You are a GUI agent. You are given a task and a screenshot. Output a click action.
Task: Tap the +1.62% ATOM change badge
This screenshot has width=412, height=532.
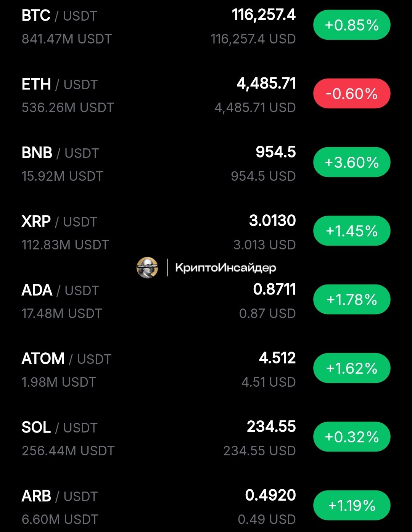point(352,368)
